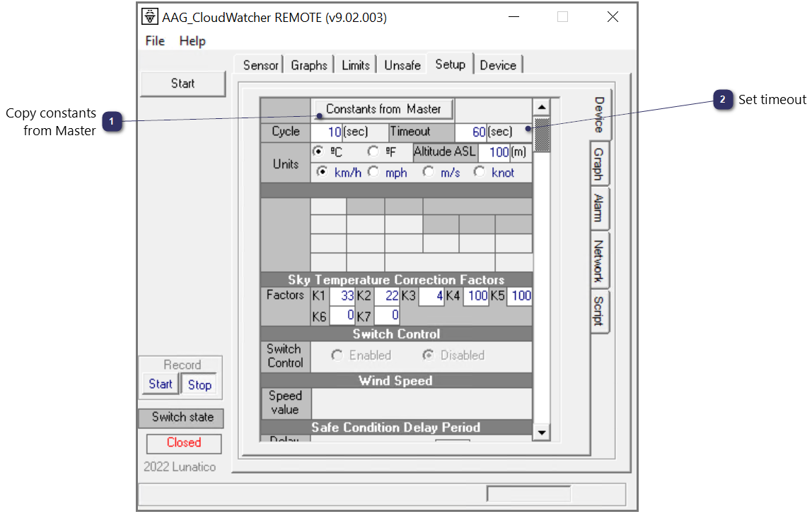Switch to the Graphs tab
Viewport: 812px width, 514px height.
[308, 65]
